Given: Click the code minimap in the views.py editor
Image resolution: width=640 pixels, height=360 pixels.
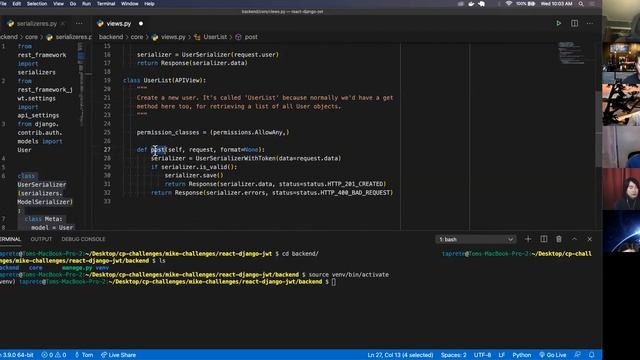Looking at the screenshot, I should pyautogui.click(x=572, y=52).
